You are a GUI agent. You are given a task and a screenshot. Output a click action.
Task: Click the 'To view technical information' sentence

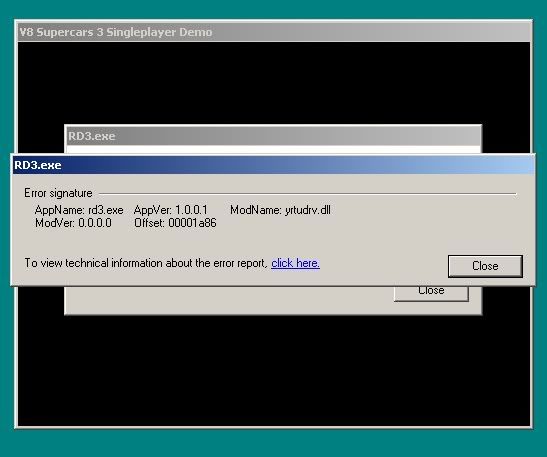point(146,263)
